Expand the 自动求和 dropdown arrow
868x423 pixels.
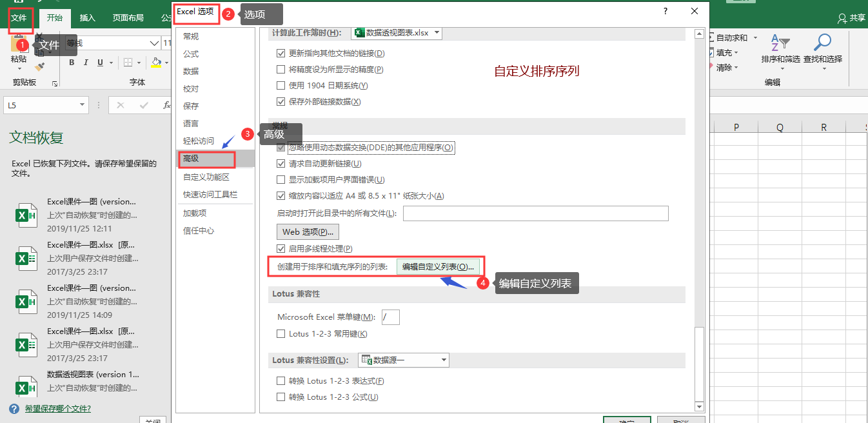coord(755,38)
